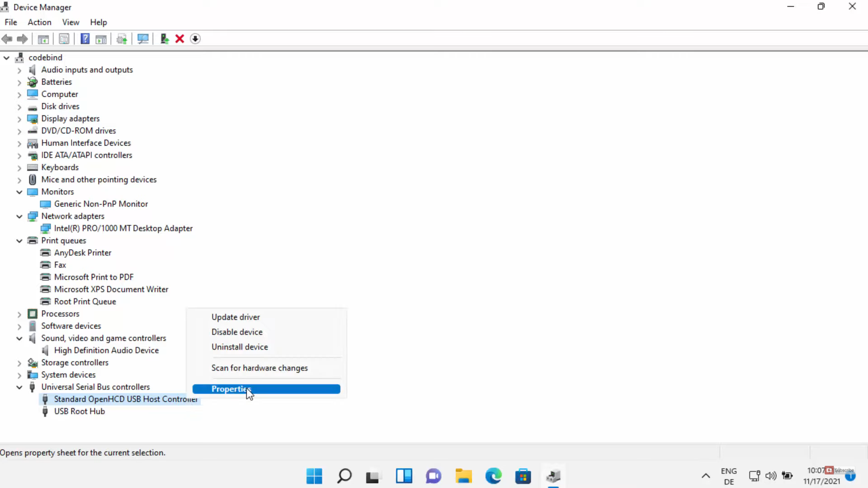Viewport: 868px width, 488px height.
Task: Select Intel(R) PRO/1000 MT Desktop Adapter
Action: click(123, 228)
